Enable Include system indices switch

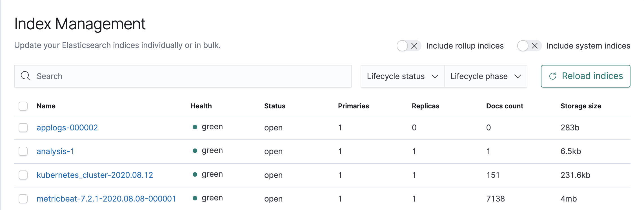tap(529, 46)
